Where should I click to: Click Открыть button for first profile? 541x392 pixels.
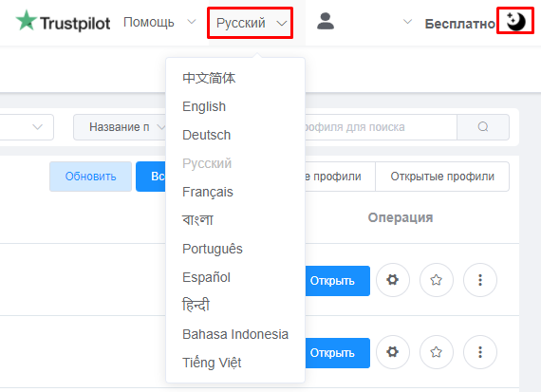click(x=336, y=281)
